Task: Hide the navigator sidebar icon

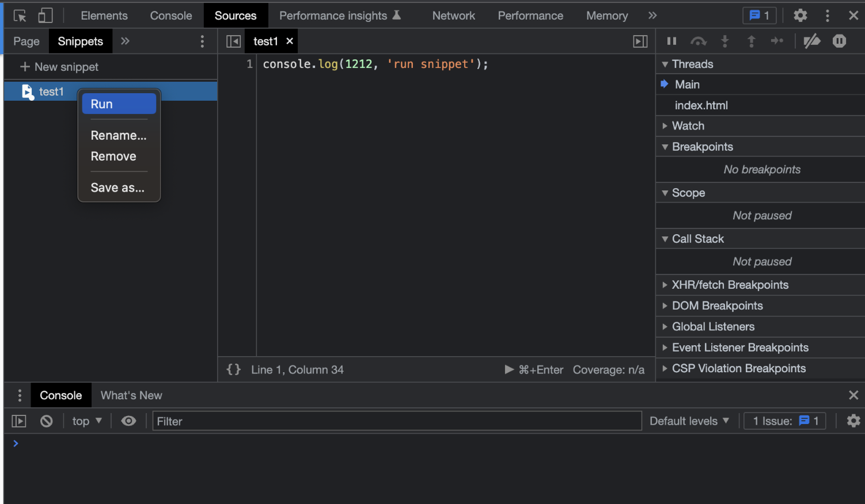Action: (x=233, y=41)
